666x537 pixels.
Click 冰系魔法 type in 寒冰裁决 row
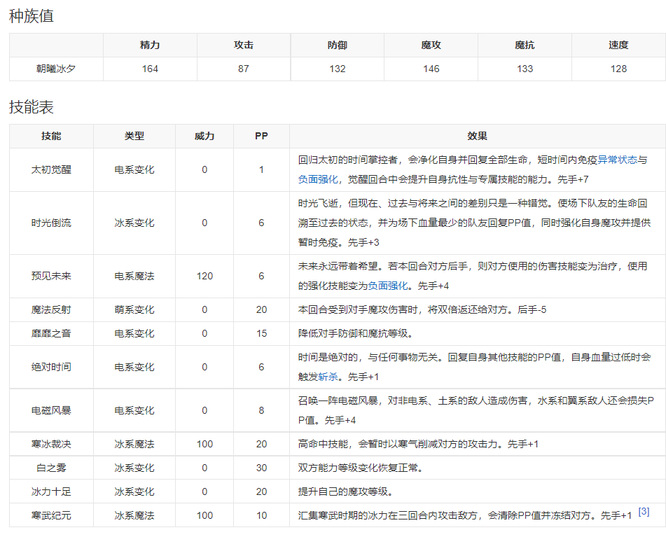click(134, 444)
